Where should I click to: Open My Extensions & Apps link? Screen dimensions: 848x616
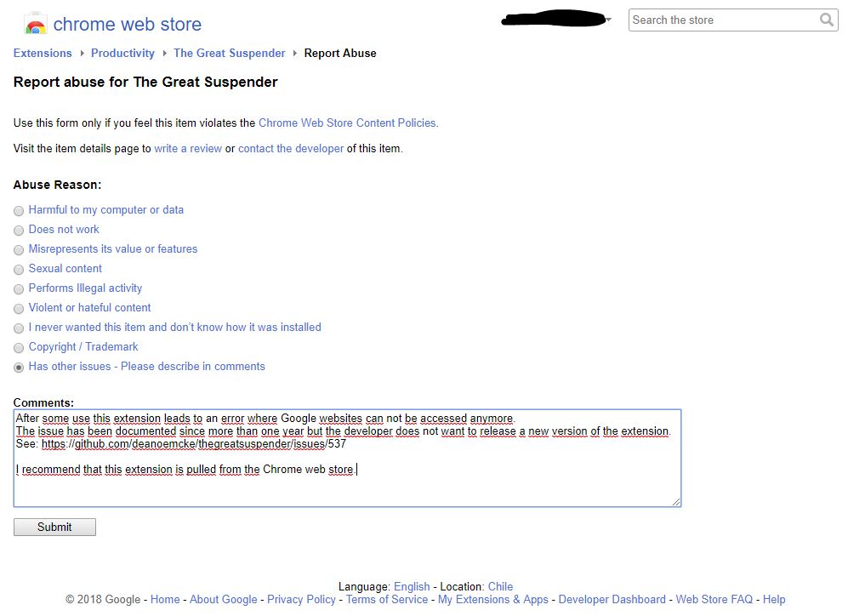click(x=493, y=599)
